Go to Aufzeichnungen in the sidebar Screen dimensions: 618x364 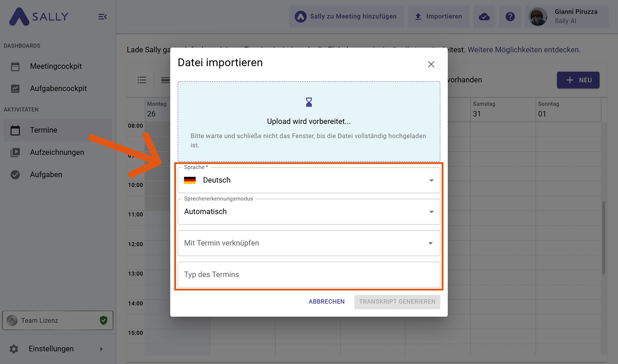click(x=57, y=152)
